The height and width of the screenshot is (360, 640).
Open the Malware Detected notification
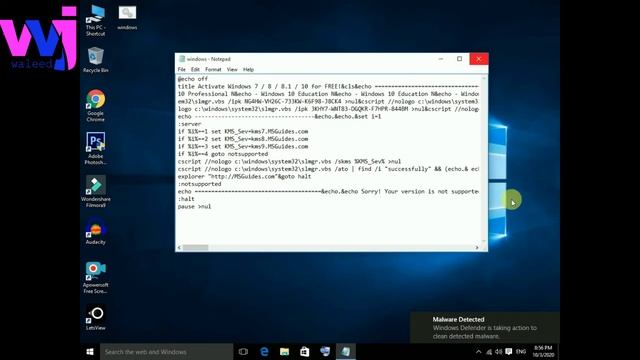click(484, 327)
